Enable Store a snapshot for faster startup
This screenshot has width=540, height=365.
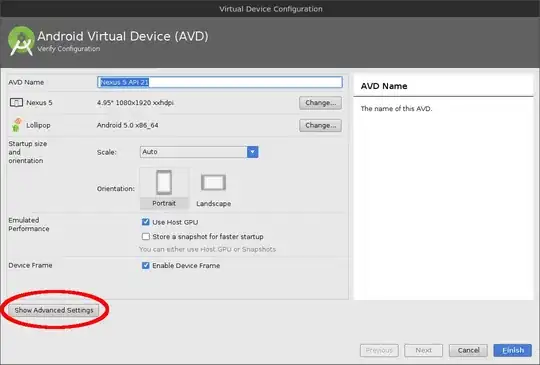coord(146,237)
